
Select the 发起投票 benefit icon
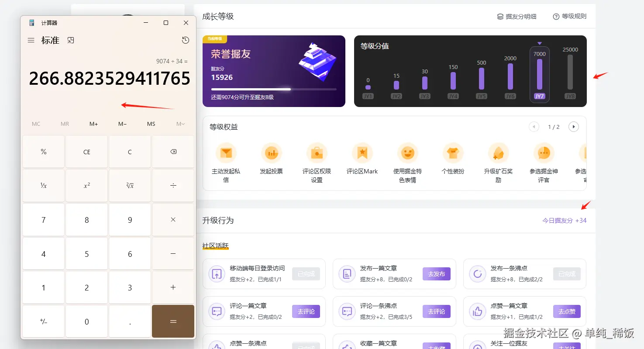pyautogui.click(x=271, y=153)
